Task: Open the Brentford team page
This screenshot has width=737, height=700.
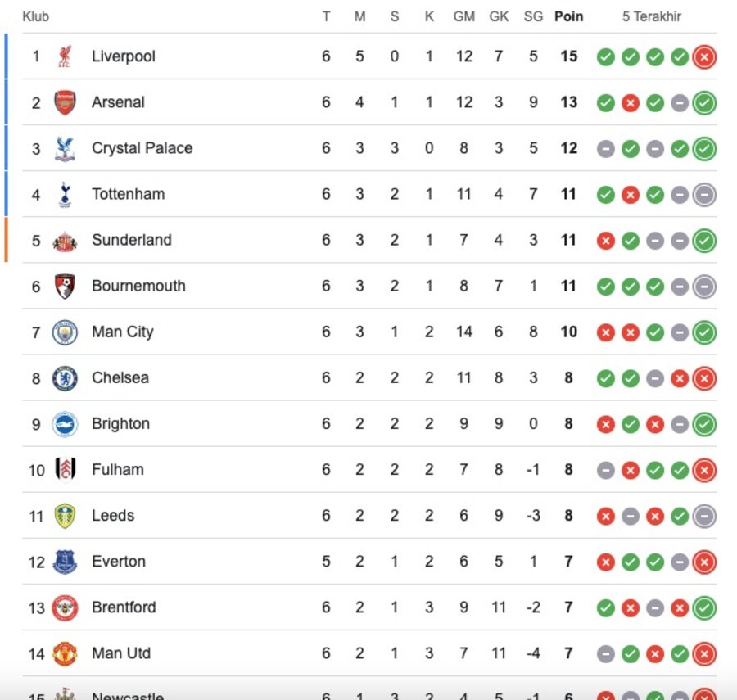Action: point(124,607)
